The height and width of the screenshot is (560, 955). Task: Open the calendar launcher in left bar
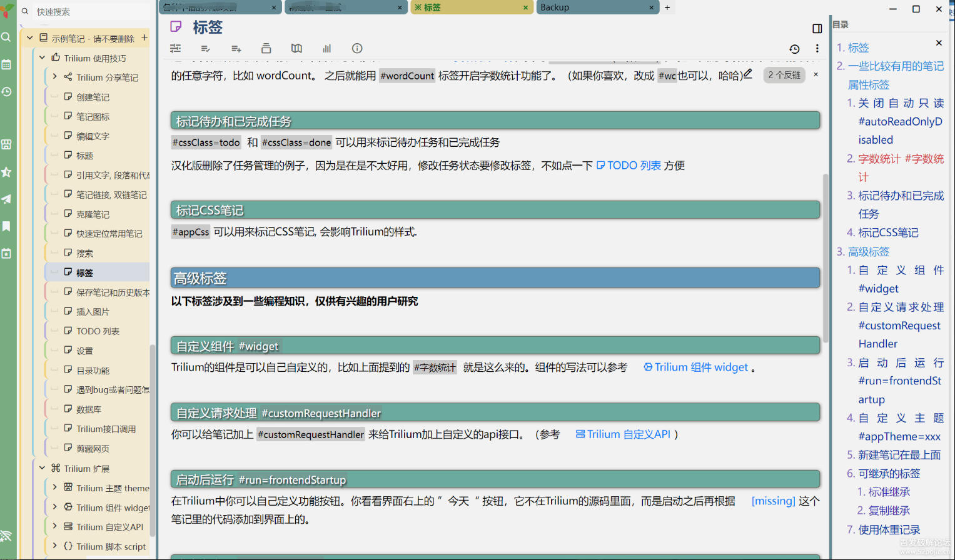(6, 64)
